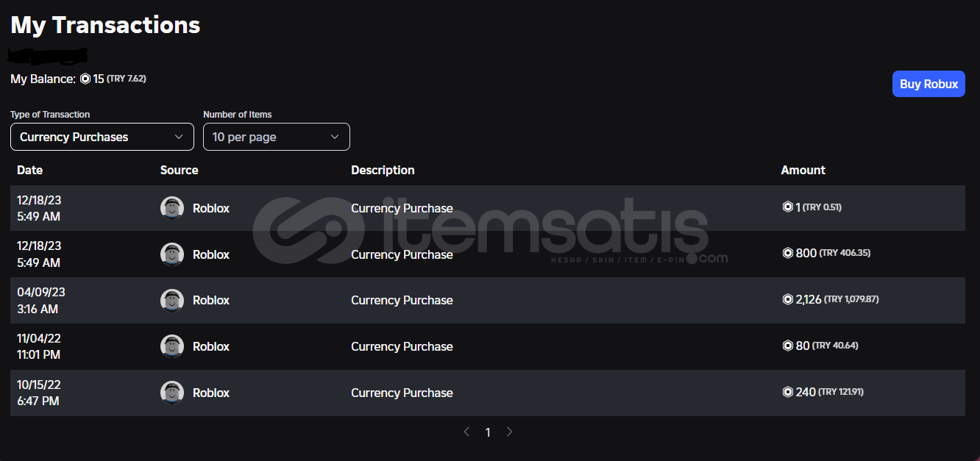
Task: Go to the previous page arrow
Action: coord(466,432)
